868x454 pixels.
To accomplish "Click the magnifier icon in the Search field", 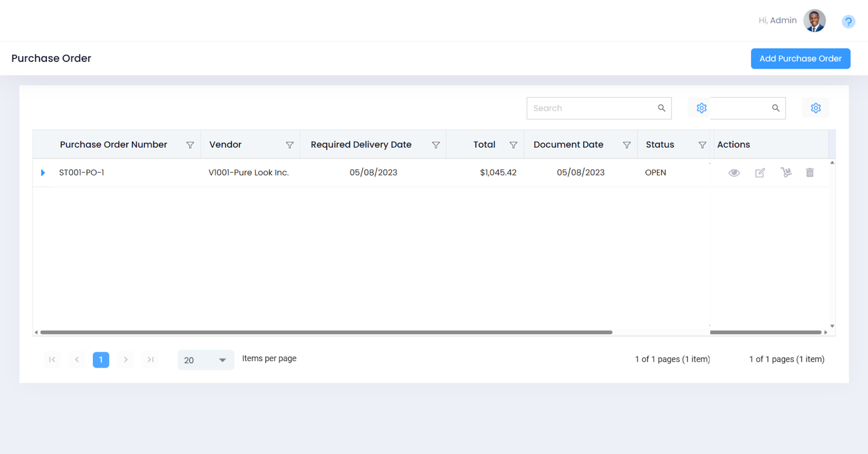I will [x=661, y=108].
